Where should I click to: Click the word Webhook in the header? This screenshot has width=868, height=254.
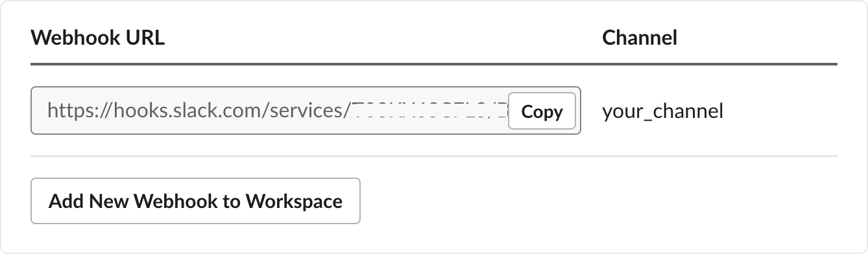tap(76, 38)
